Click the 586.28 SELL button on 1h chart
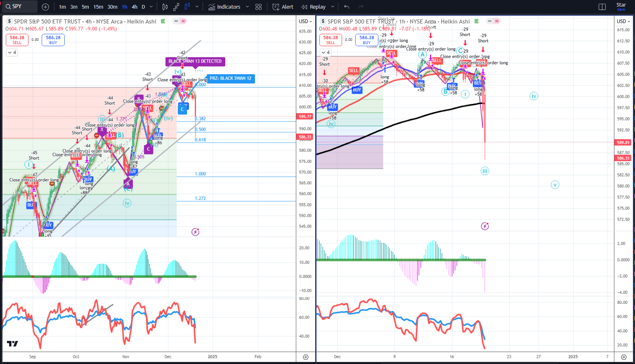Image resolution: width=635 pixels, height=364 pixels. tap(330, 40)
